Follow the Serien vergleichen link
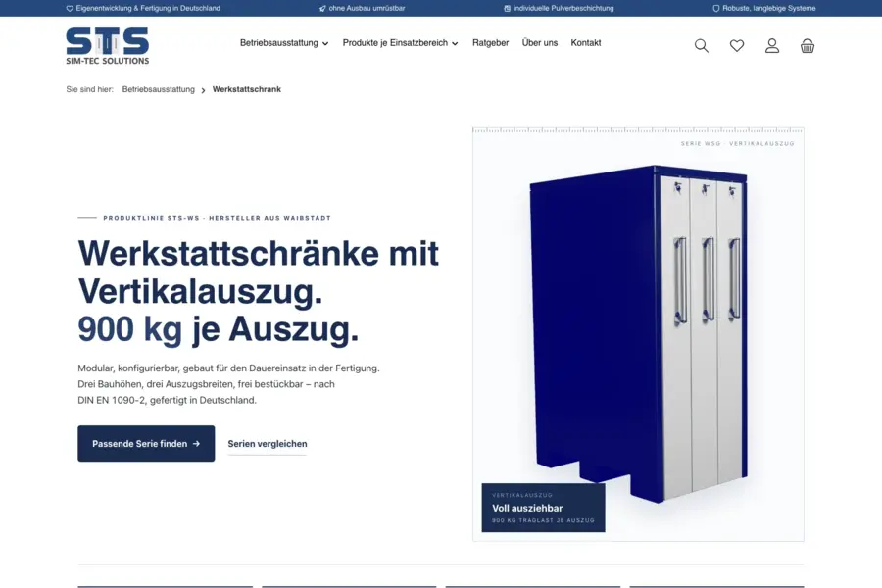 pos(268,443)
